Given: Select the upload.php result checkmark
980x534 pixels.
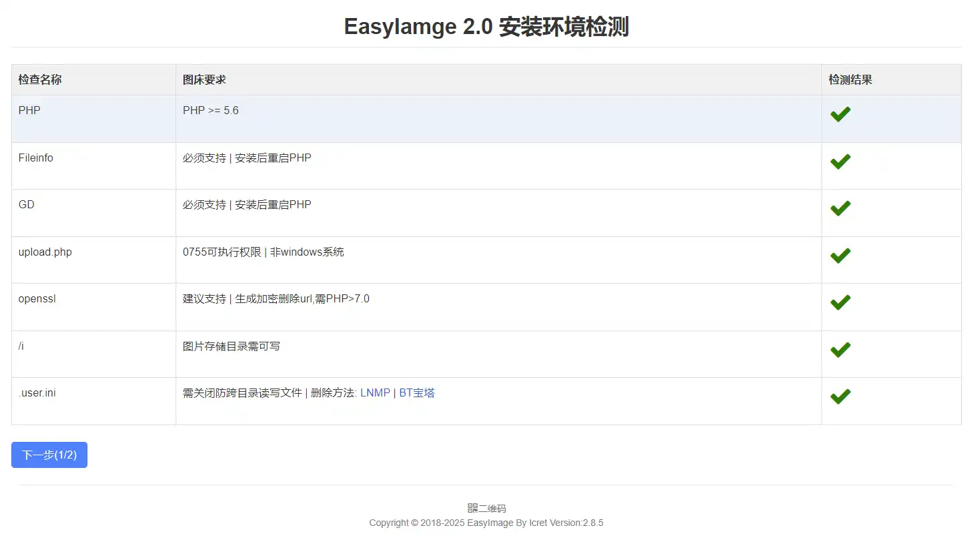Looking at the screenshot, I should click(840, 256).
